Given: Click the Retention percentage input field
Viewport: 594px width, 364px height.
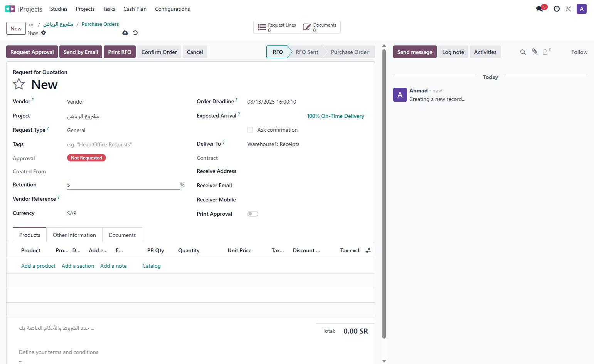Looking at the screenshot, I should pos(123,185).
